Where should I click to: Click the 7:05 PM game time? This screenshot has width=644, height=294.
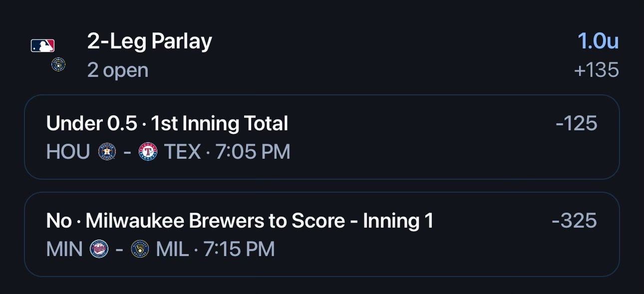pyautogui.click(x=253, y=152)
